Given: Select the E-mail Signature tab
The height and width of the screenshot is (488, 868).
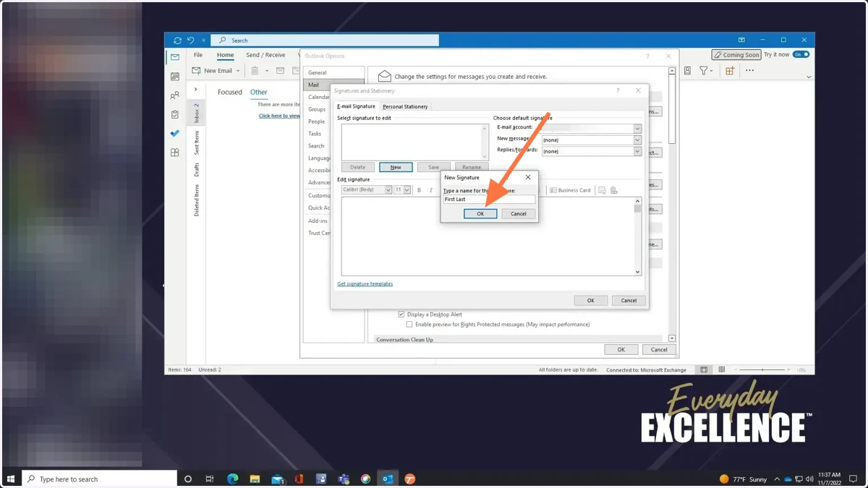Looking at the screenshot, I should click(357, 106).
